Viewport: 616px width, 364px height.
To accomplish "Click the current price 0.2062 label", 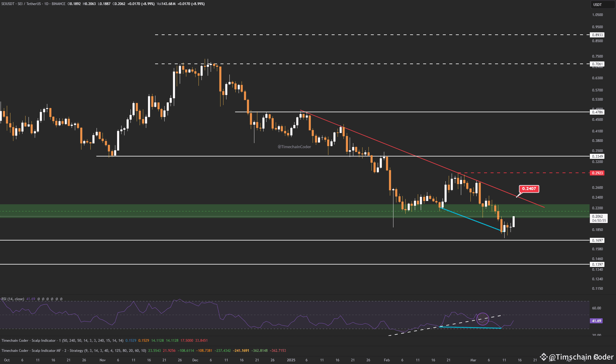I will [x=598, y=216].
